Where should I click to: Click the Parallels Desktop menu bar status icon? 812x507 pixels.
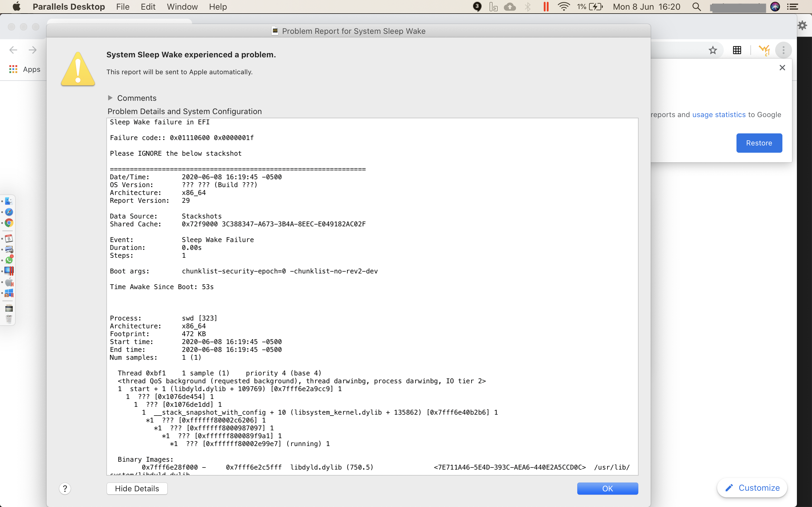[x=546, y=7]
